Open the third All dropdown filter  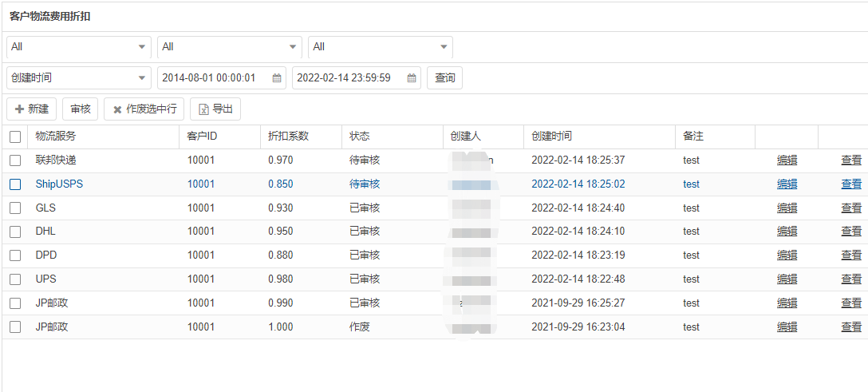click(381, 47)
